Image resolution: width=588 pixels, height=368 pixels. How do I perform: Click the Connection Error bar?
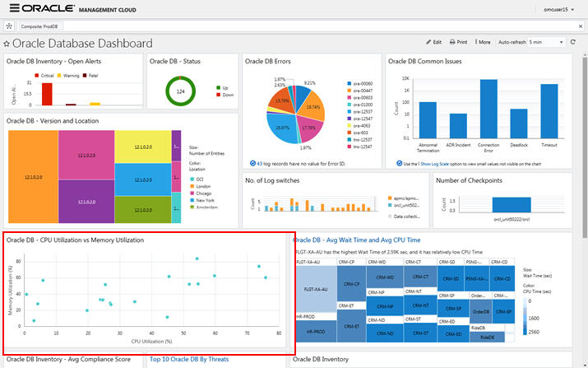click(x=488, y=109)
